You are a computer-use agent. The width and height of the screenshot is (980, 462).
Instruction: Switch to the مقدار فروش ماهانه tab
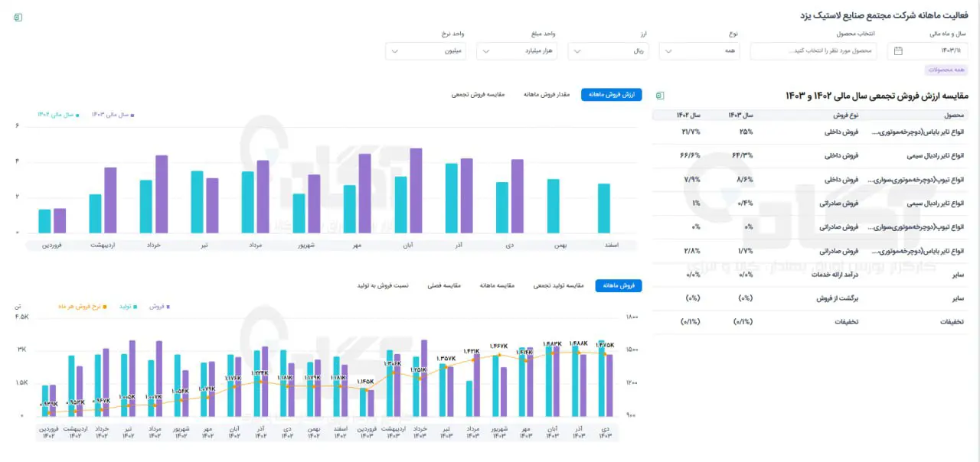coord(547,95)
